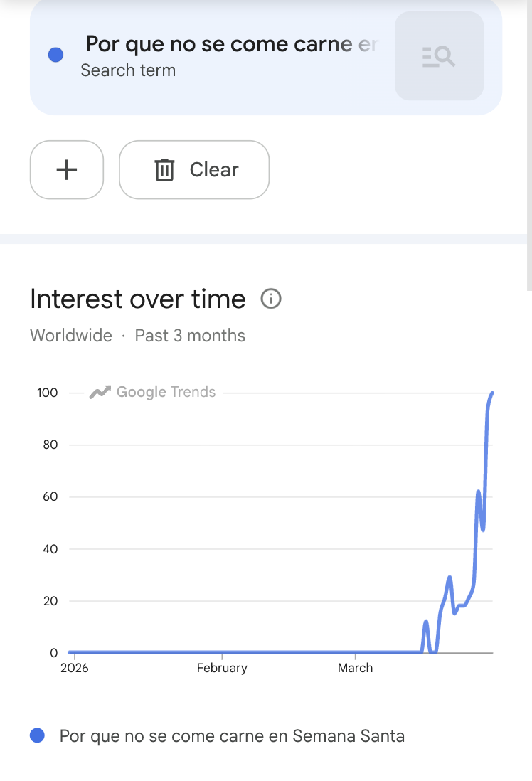Click the February label on the time axis
This screenshot has height=781, width=532.
[x=222, y=668]
